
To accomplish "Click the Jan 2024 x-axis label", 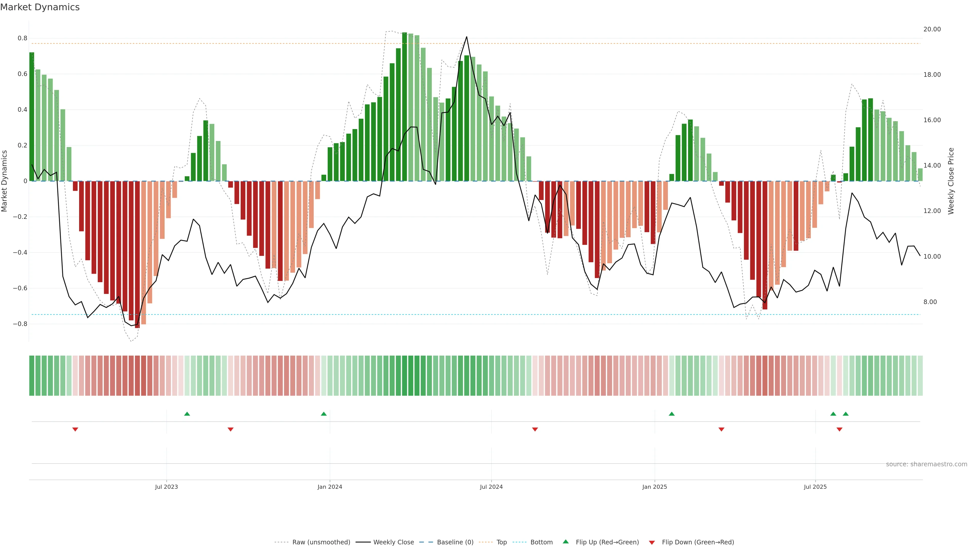I will point(330,487).
